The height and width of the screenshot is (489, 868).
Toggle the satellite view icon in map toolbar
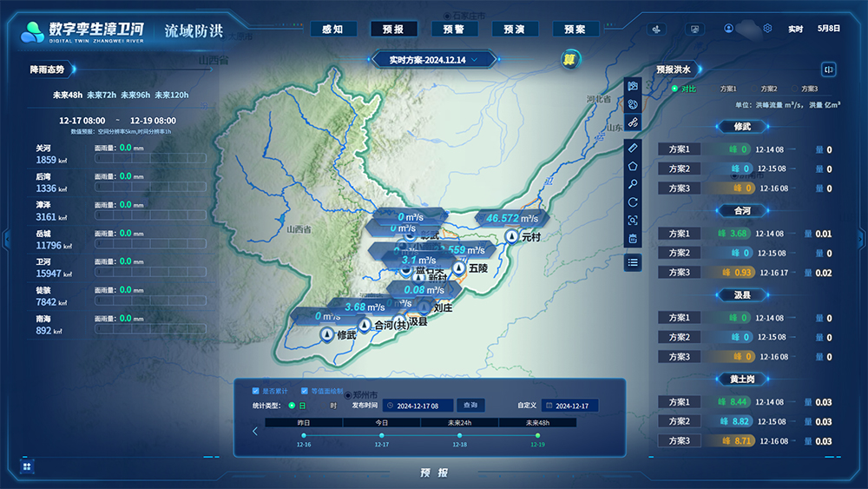[x=633, y=122]
